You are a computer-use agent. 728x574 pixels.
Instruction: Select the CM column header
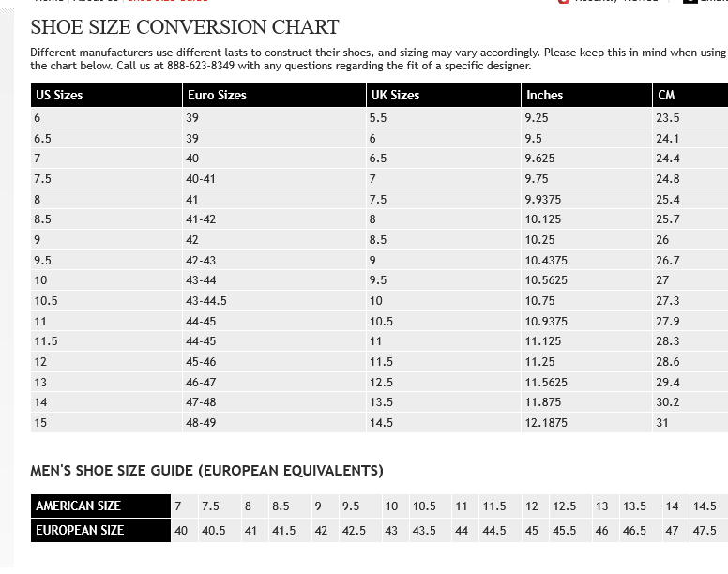(690, 95)
